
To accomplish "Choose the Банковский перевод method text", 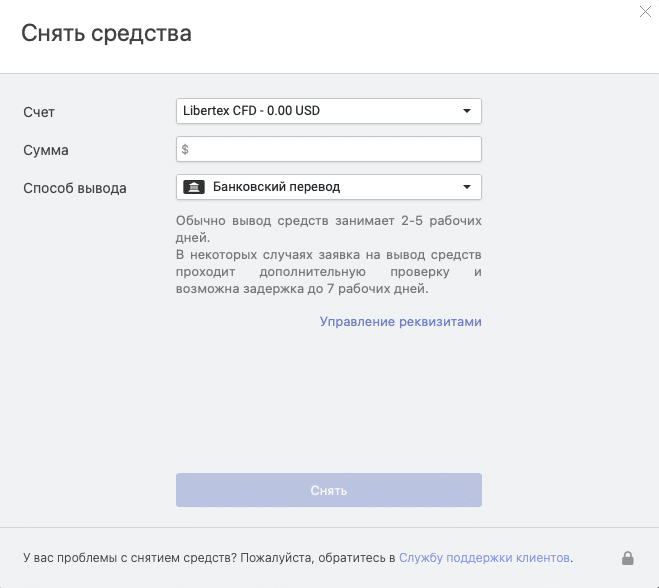I will click(x=277, y=187).
